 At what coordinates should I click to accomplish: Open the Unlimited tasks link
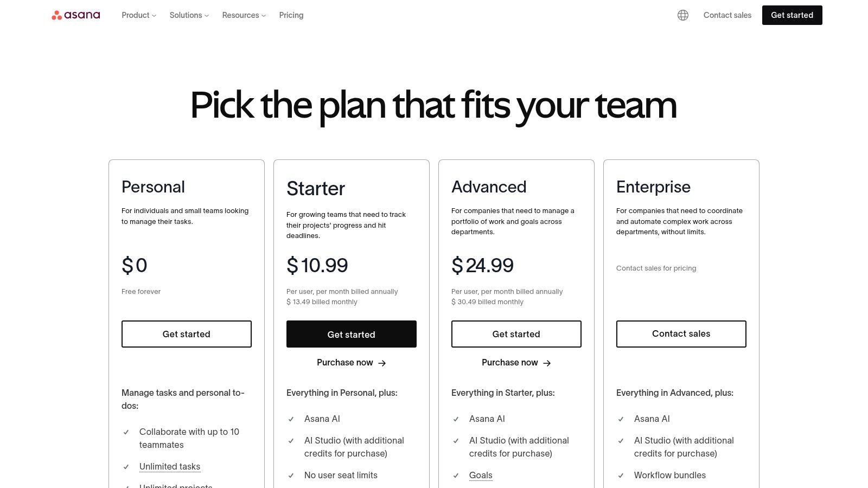point(170,466)
